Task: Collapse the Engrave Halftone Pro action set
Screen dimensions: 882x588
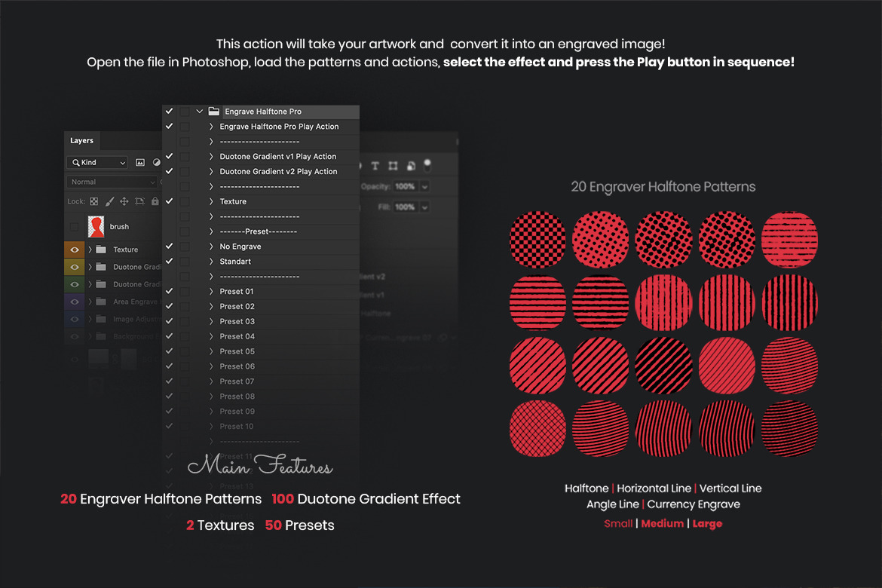Action: click(x=199, y=112)
